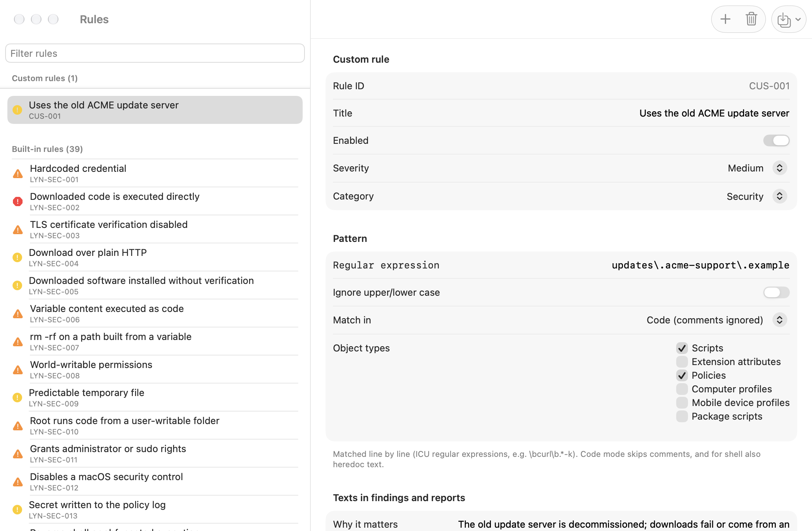Select the Predictable temporary file rule

(x=155, y=398)
